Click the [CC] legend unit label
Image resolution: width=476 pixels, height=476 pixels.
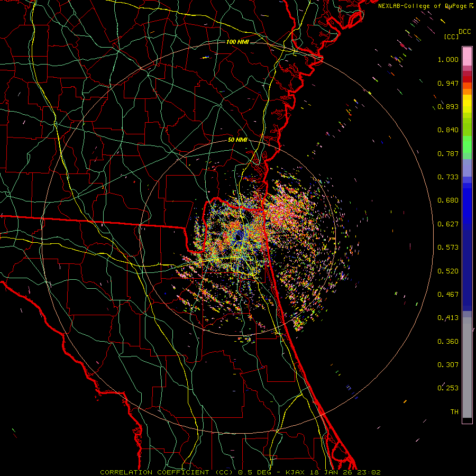click(451, 36)
